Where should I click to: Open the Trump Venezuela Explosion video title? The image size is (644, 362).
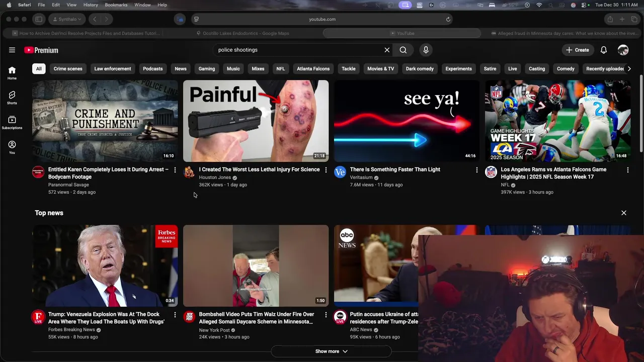point(106,318)
